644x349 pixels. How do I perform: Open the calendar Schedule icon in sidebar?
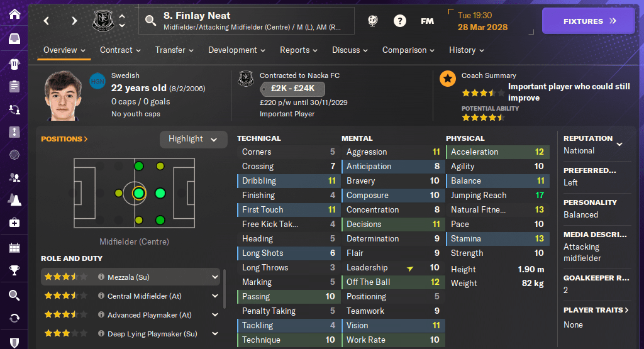coord(14,247)
